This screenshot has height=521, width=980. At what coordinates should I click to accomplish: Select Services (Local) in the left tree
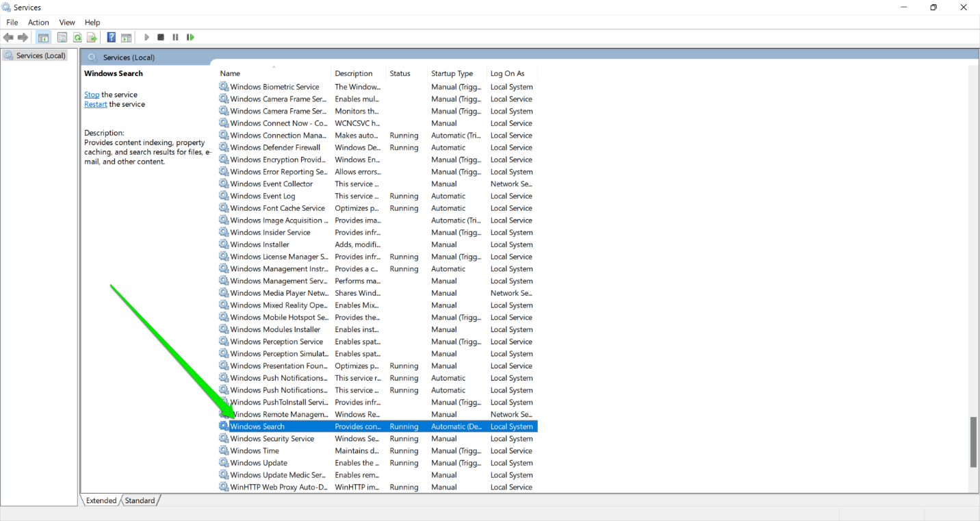(x=38, y=55)
